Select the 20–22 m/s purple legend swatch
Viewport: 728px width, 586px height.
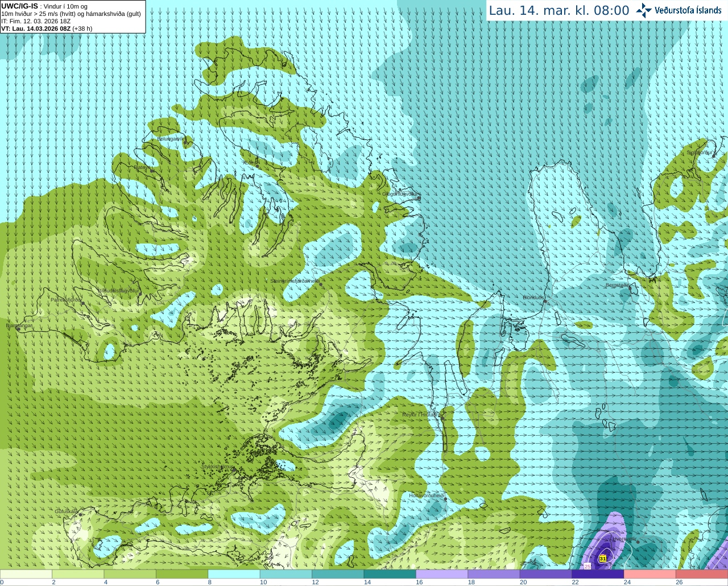click(547, 574)
